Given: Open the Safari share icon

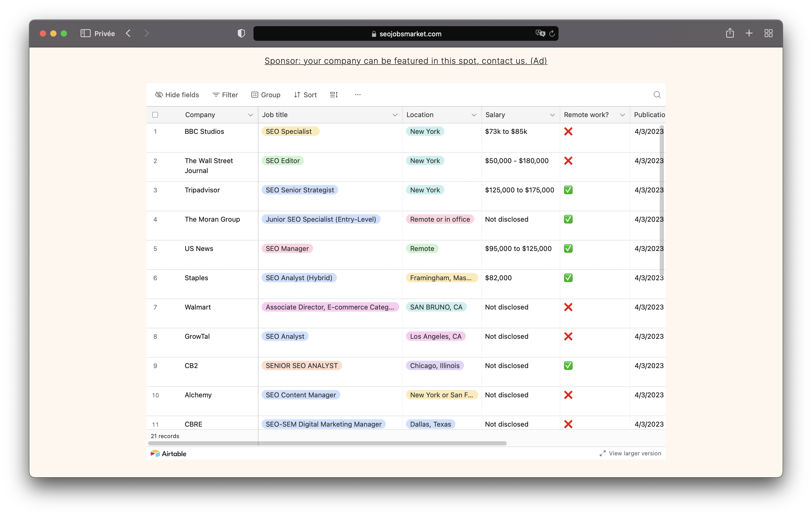Looking at the screenshot, I should pyautogui.click(x=730, y=33).
